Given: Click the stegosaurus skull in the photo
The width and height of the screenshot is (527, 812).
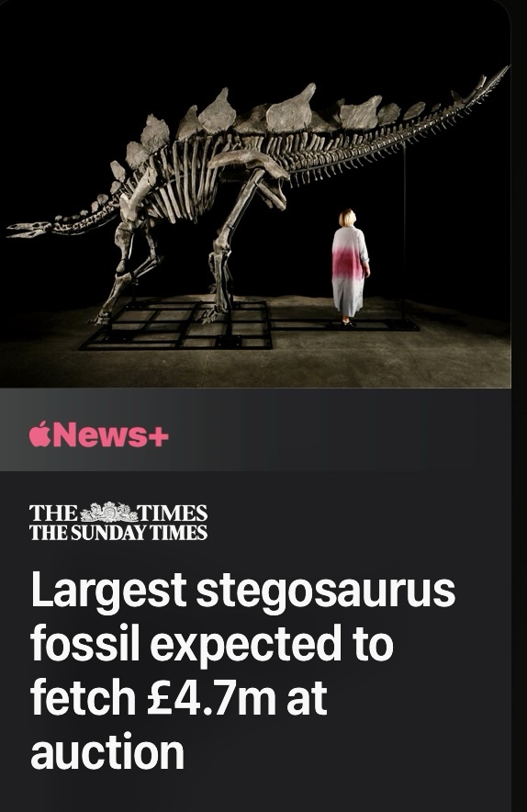Looking at the screenshot, I should tap(28, 229).
